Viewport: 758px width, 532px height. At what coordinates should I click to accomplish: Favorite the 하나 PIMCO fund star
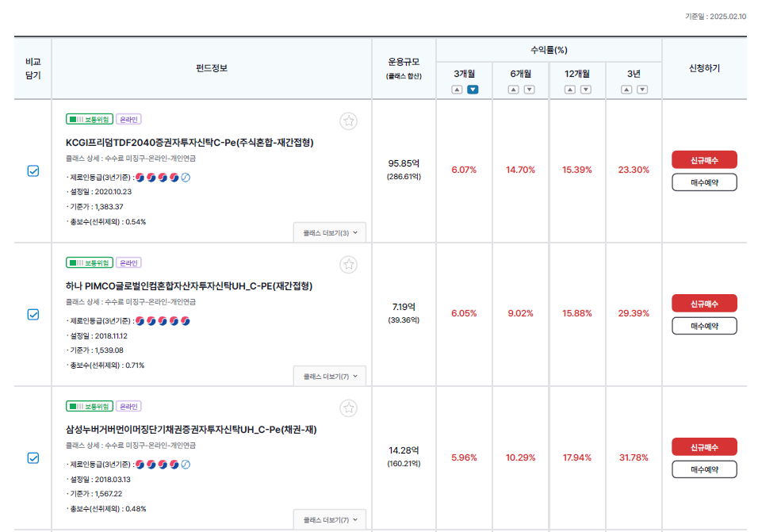349,264
